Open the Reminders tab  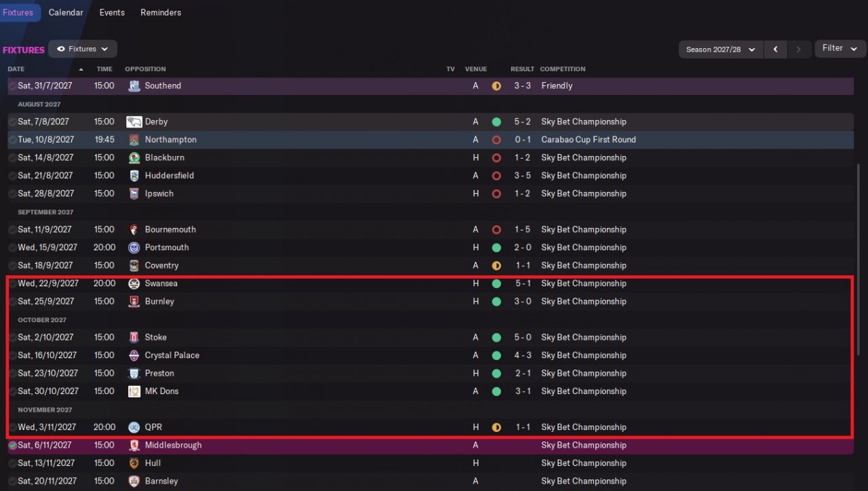[161, 12]
